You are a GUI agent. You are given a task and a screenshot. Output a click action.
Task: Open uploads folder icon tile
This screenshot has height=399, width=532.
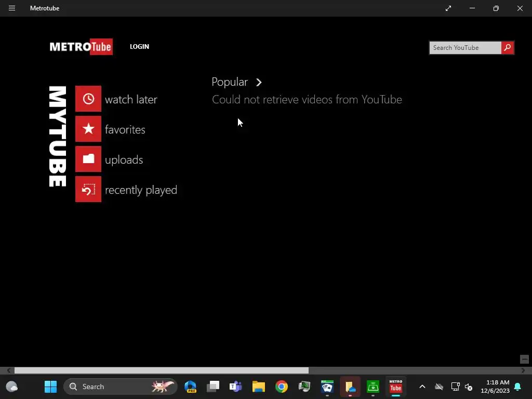click(88, 159)
